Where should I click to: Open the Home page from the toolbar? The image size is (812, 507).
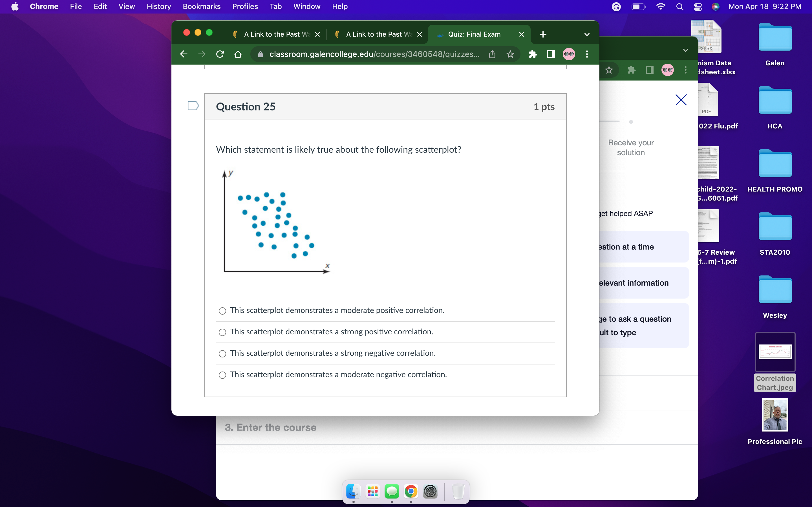pos(238,54)
